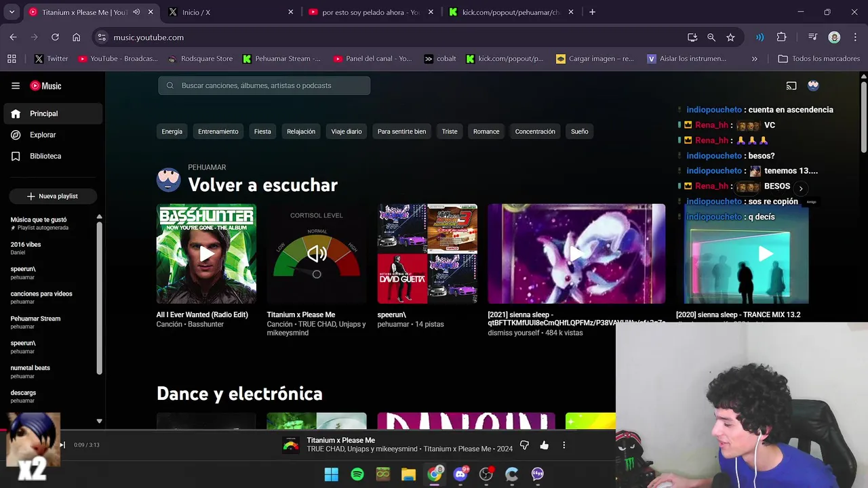The height and width of the screenshot is (488, 868).
Task: Go to Principal in the sidebar
Action: (x=53, y=114)
